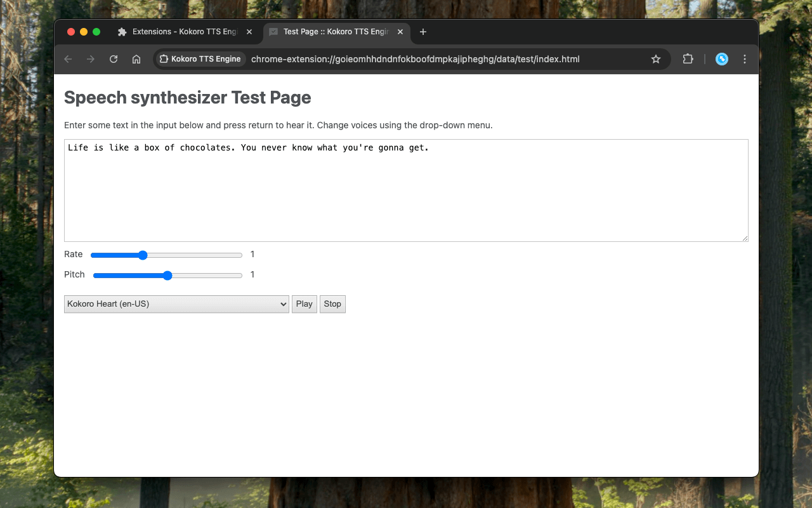Click the textarea resize handle corner

pyautogui.click(x=744, y=237)
